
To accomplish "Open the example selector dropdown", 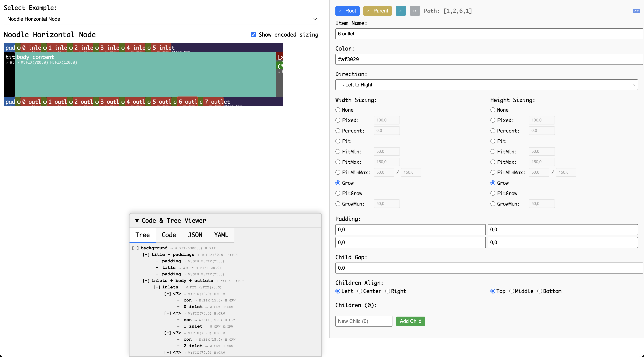I will [161, 19].
